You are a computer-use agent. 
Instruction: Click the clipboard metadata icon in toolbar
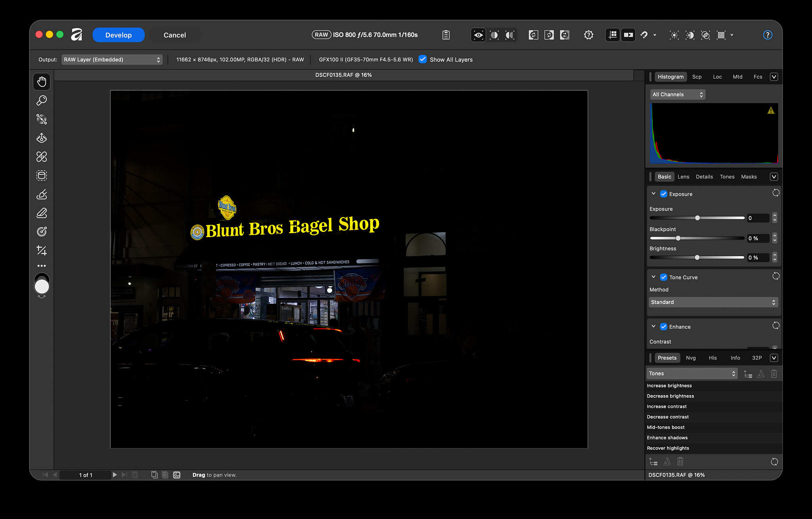pos(446,35)
